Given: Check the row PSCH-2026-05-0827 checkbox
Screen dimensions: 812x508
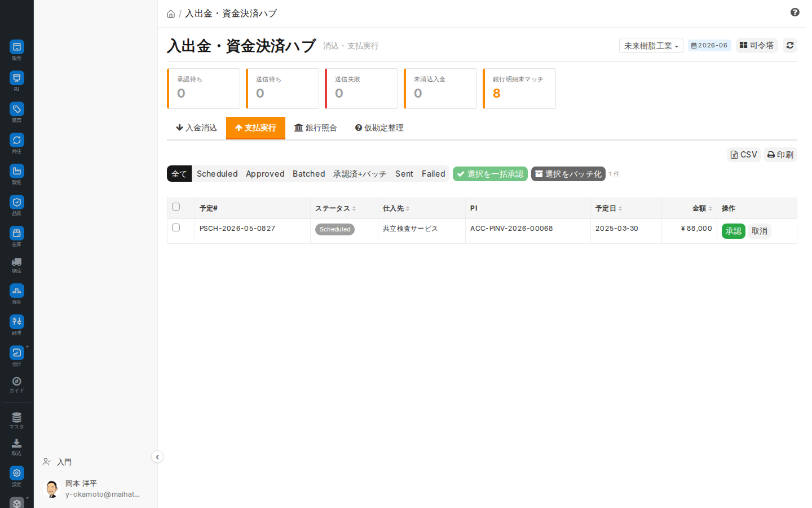Looking at the screenshot, I should [x=176, y=227].
